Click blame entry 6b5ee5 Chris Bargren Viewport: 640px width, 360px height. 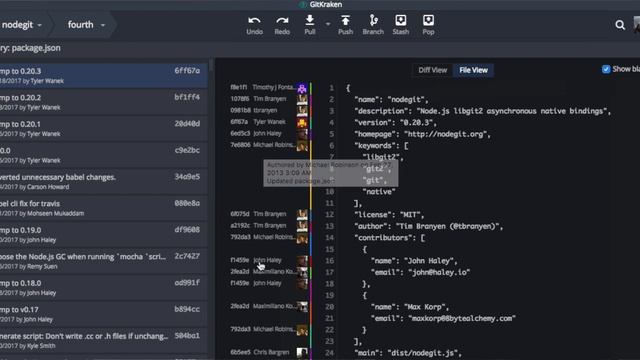[260, 352]
